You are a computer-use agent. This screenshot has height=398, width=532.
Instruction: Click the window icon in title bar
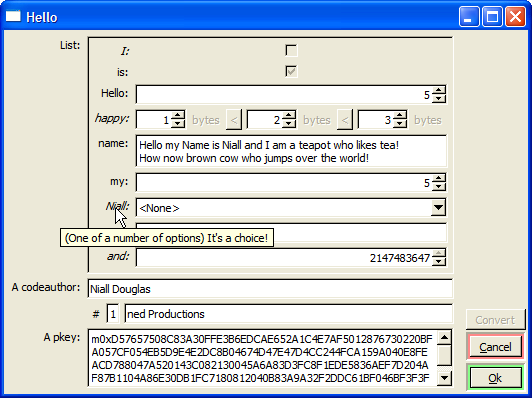click(13, 16)
